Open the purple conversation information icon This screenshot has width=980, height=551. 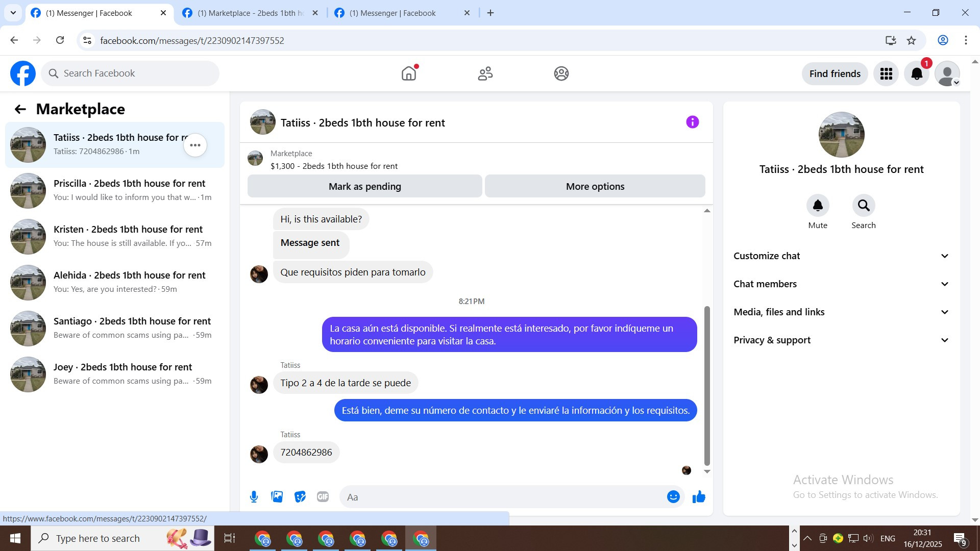click(692, 122)
